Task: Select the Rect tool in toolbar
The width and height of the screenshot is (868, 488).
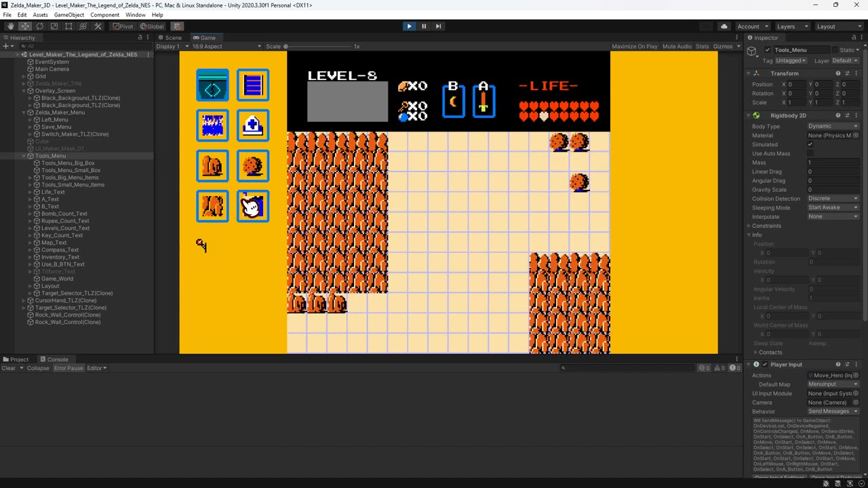Action: (x=68, y=26)
